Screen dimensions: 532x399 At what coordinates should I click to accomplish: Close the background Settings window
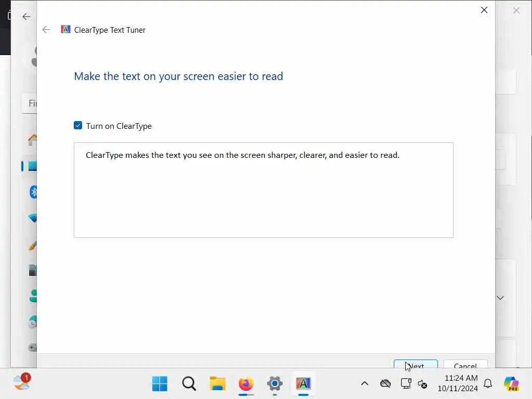pos(516,10)
